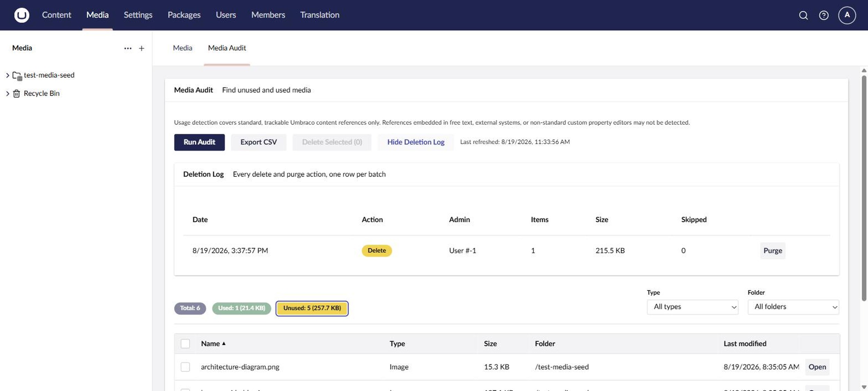Screen dimensions: 868x391
Task: Filter by the Unused: 5 badge
Action: 312,308
